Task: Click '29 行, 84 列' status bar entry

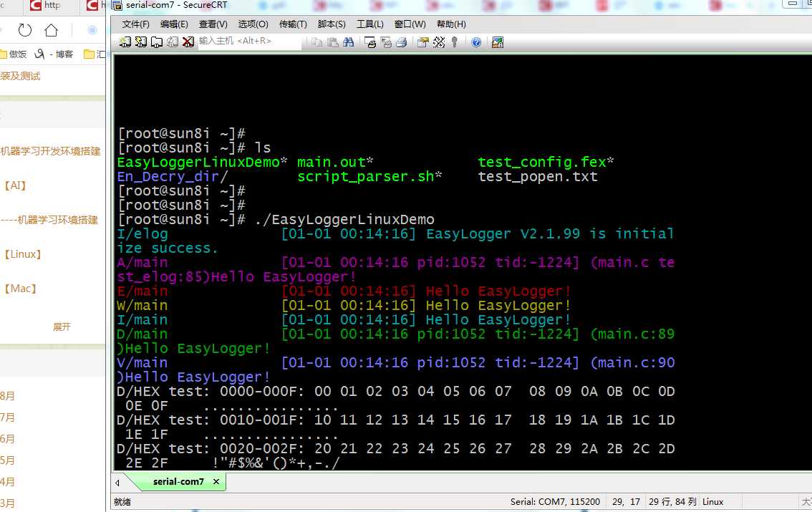Action: click(x=672, y=502)
